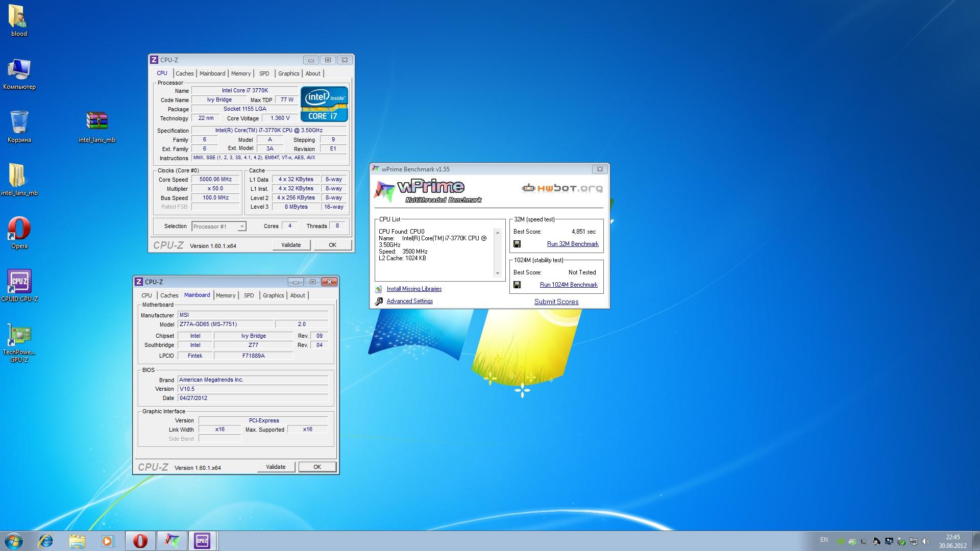Click the floppy icon next to Run 1024M Benchmark
This screenshot has width=980, height=551.
517,285
